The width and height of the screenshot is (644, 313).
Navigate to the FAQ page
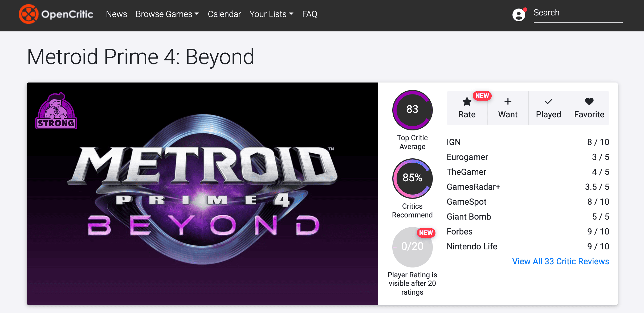(309, 14)
